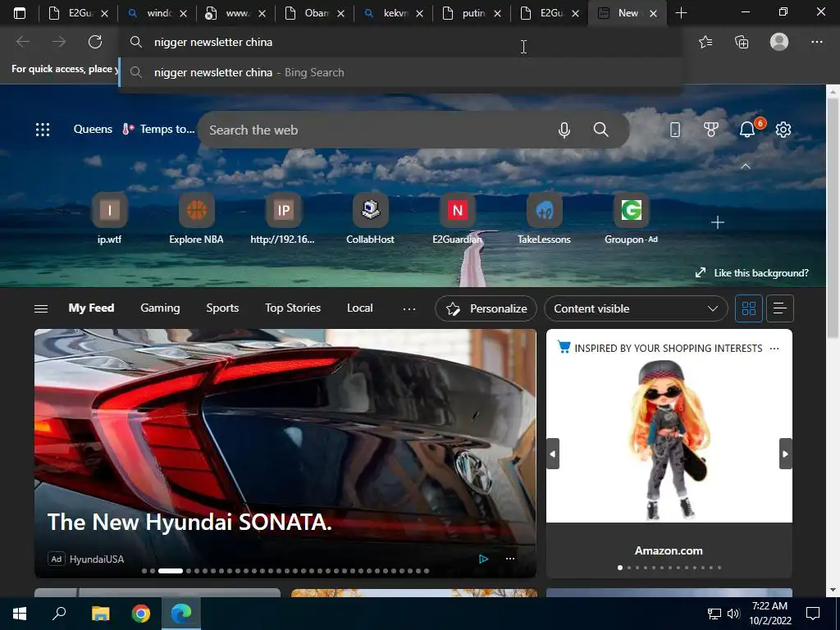Screen dimensions: 840x630
Task: Click the page vertical scrollbar thumb
Action: [x=833, y=218]
